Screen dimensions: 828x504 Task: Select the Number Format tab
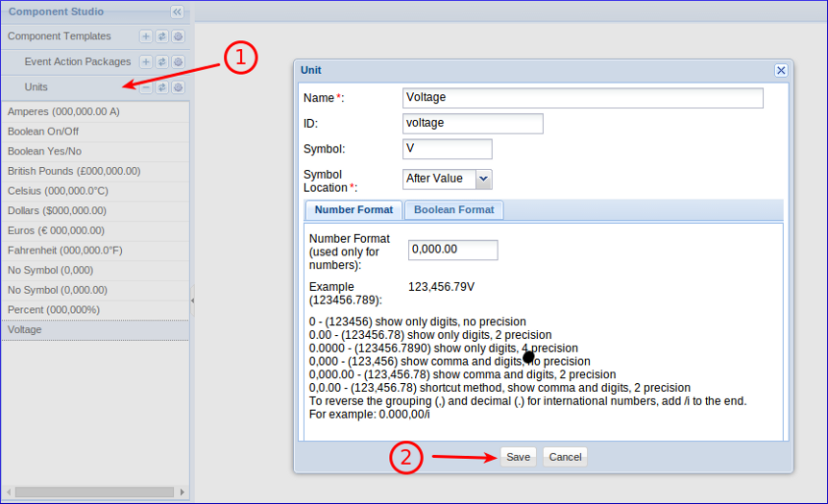pyautogui.click(x=353, y=210)
